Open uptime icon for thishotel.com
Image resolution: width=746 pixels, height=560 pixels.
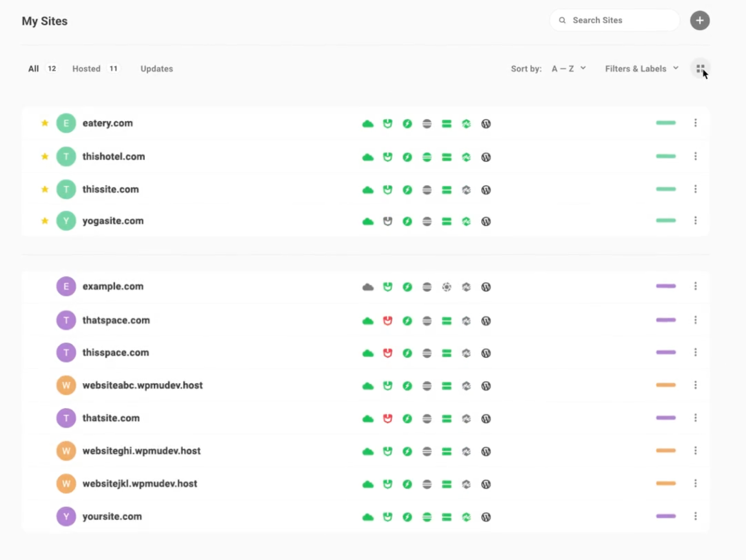click(x=466, y=157)
